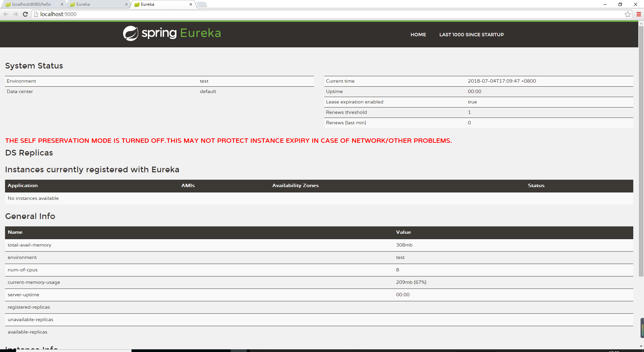
Task: Click the num-of-cpus row name
Action: coord(22,270)
